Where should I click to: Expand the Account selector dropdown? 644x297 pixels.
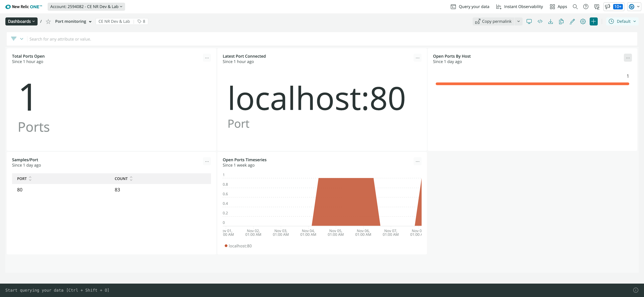click(86, 7)
